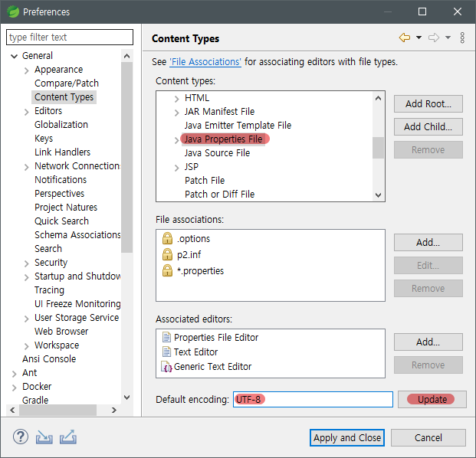This screenshot has height=458, width=476.
Task: Focus the Default encoding field
Action: (x=313, y=399)
